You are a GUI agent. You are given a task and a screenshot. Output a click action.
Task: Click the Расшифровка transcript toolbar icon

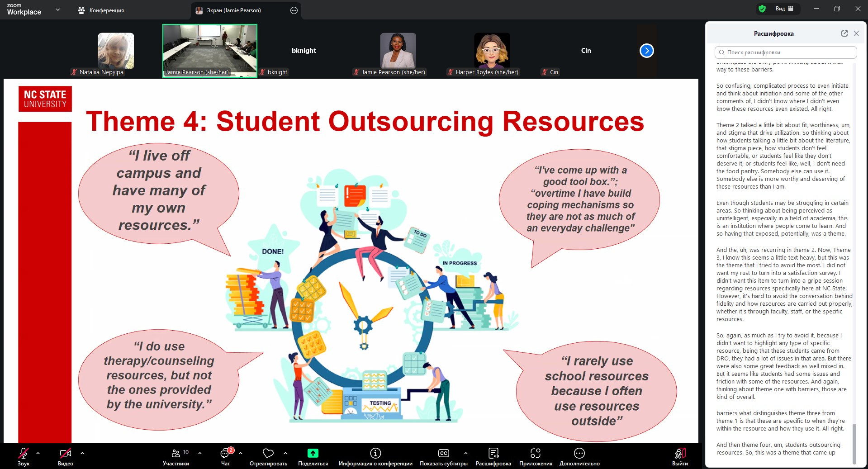pyautogui.click(x=493, y=454)
